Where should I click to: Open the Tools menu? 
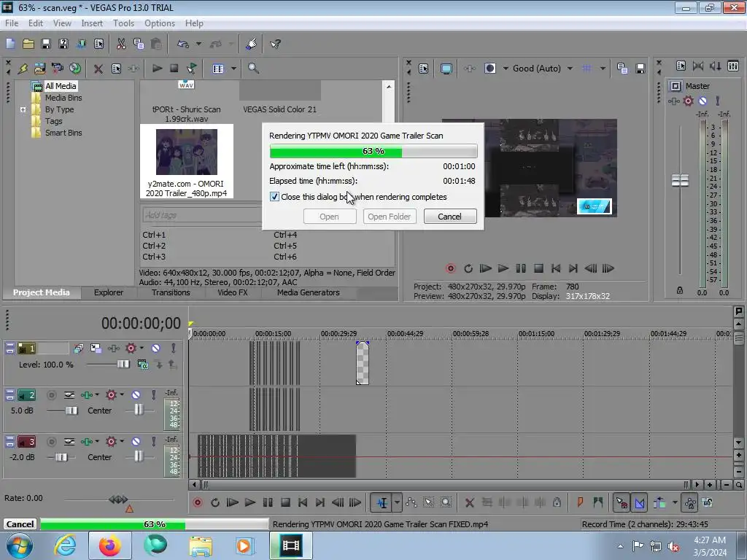(x=123, y=23)
